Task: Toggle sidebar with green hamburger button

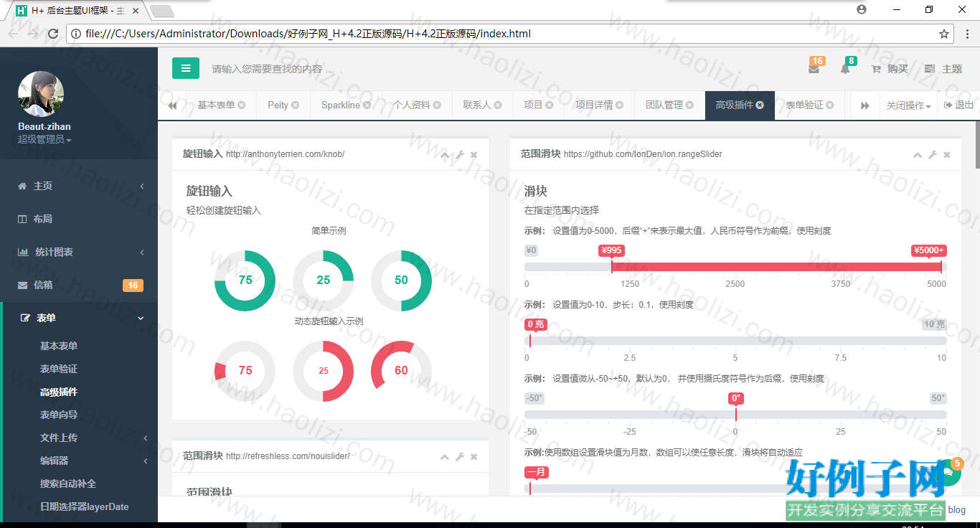Action: pyautogui.click(x=186, y=69)
